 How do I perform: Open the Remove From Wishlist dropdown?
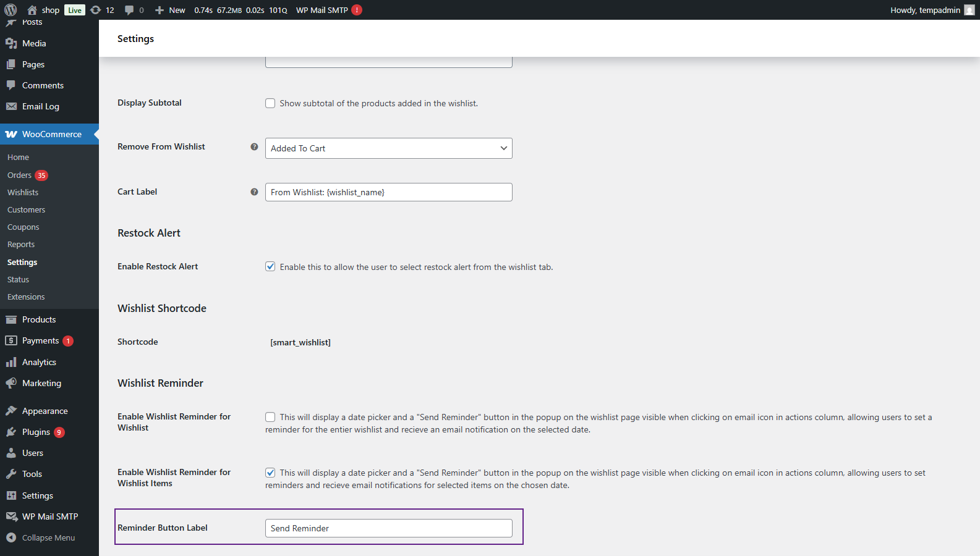[x=388, y=148]
